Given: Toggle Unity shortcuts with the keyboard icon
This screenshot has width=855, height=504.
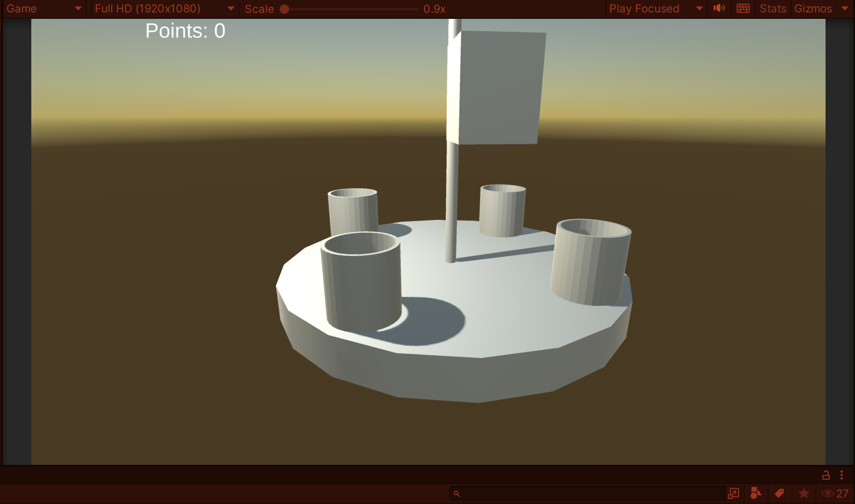Looking at the screenshot, I should pyautogui.click(x=743, y=8).
